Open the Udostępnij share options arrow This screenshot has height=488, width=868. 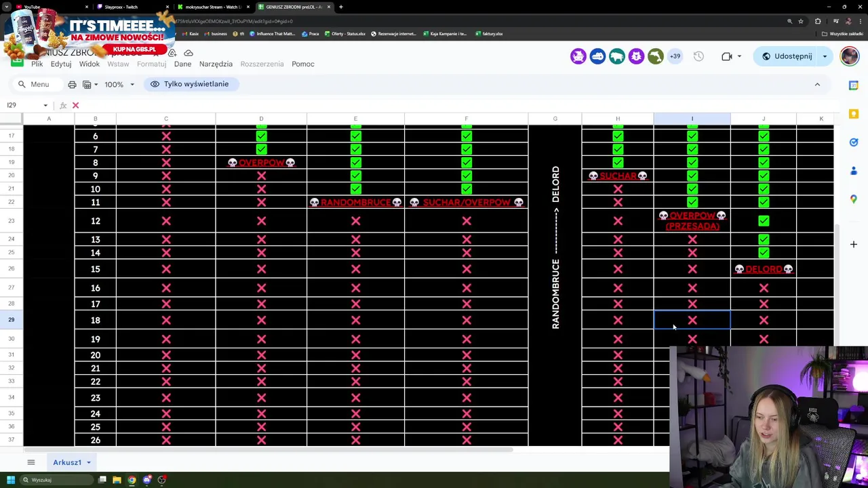(x=825, y=56)
